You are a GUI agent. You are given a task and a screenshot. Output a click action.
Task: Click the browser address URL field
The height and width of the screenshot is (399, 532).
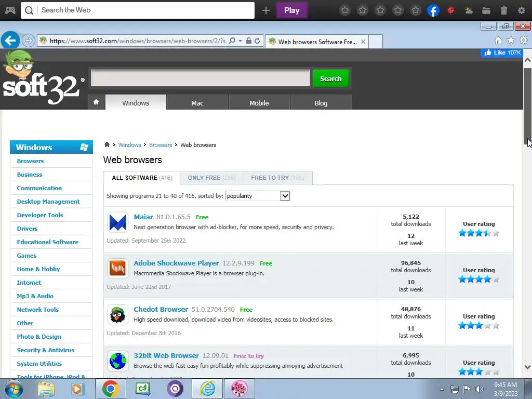point(137,41)
